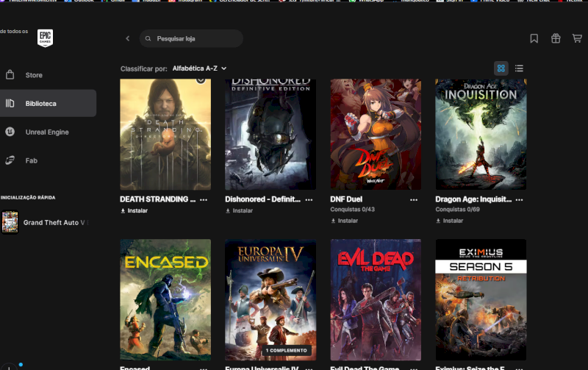Switch to list view layout
This screenshot has height=370, width=588.
(x=519, y=68)
